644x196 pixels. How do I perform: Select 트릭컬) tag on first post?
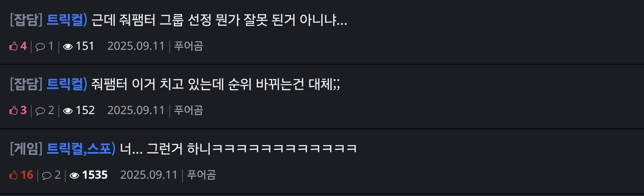pos(67,20)
